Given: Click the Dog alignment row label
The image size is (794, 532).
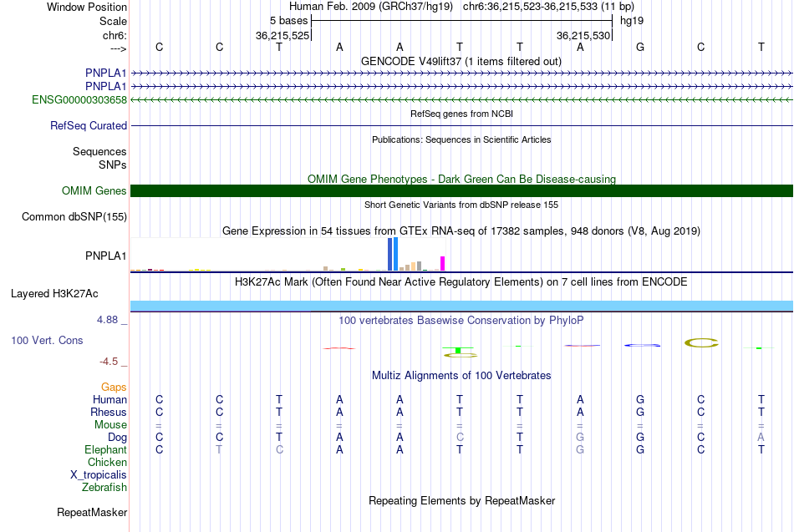Looking at the screenshot, I should point(117,438).
